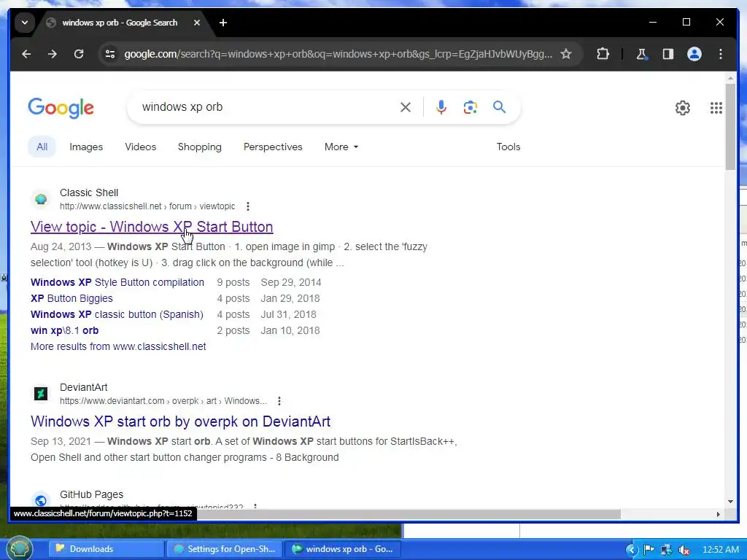
Task: Open options for the Classic Shell result
Action: [x=248, y=206]
